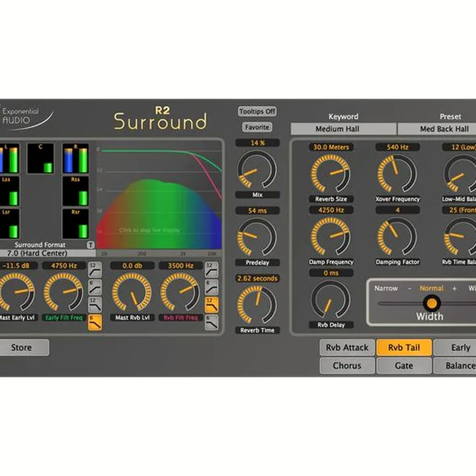Switch to the Chorus tab
Screen dimensions: 476x476
pos(347,366)
